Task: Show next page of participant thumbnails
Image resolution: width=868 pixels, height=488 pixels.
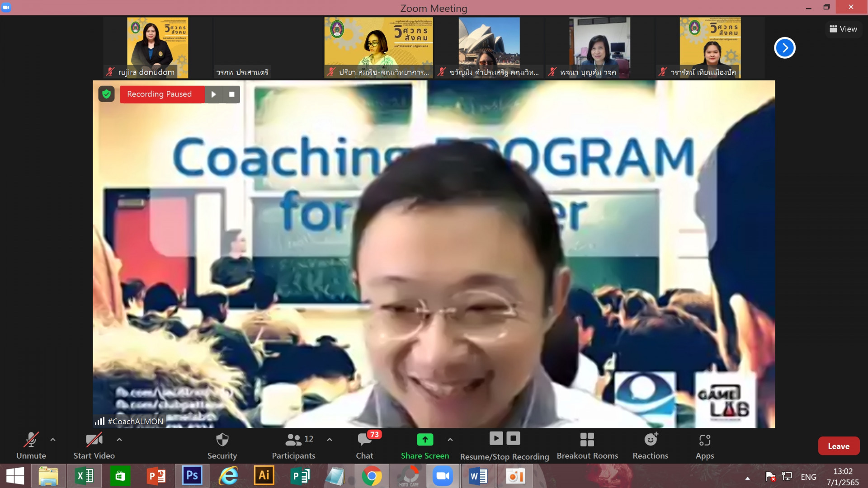Action: coord(784,48)
